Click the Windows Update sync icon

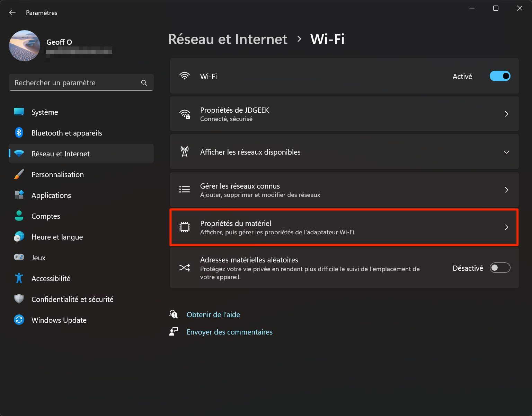[x=19, y=320]
